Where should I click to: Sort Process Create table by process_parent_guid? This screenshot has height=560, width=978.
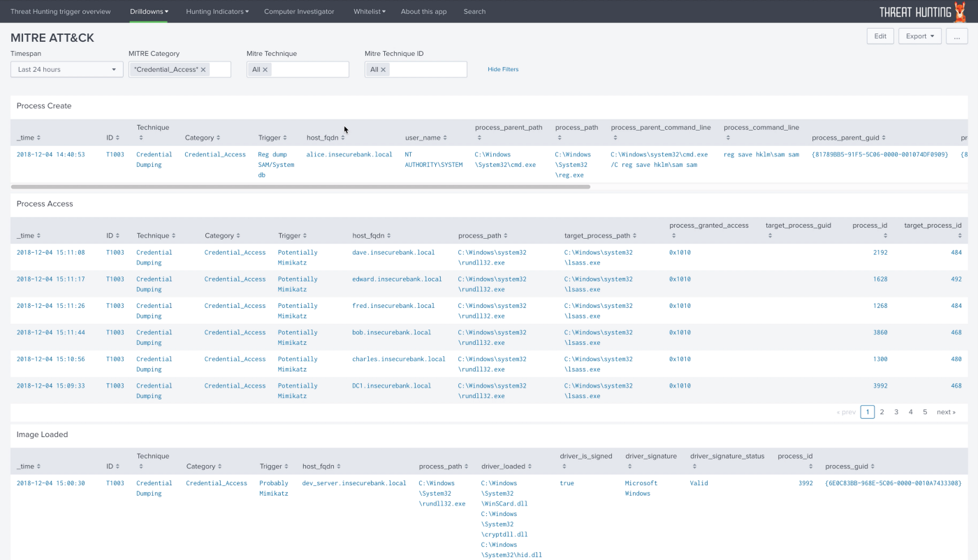(849, 138)
